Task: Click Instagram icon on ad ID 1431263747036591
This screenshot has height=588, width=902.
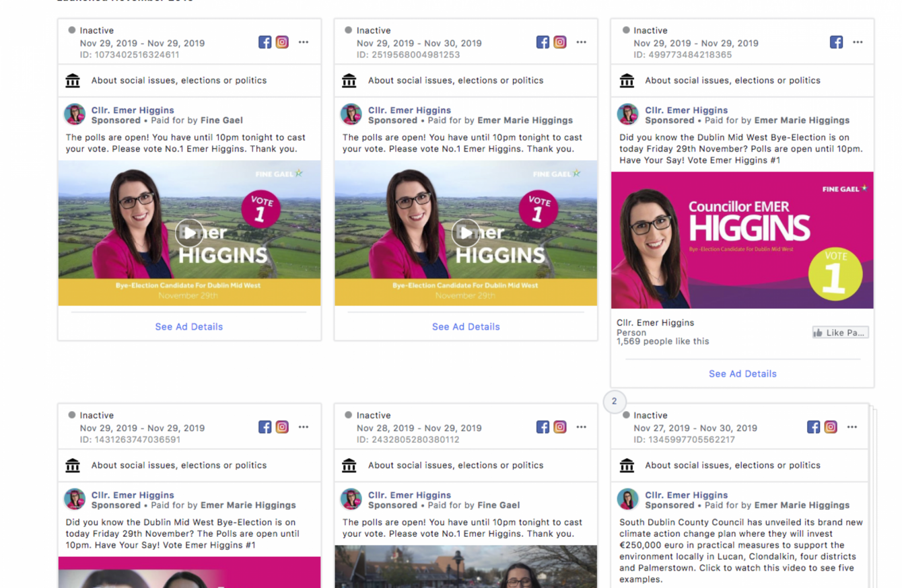Action: (x=282, y=427)
